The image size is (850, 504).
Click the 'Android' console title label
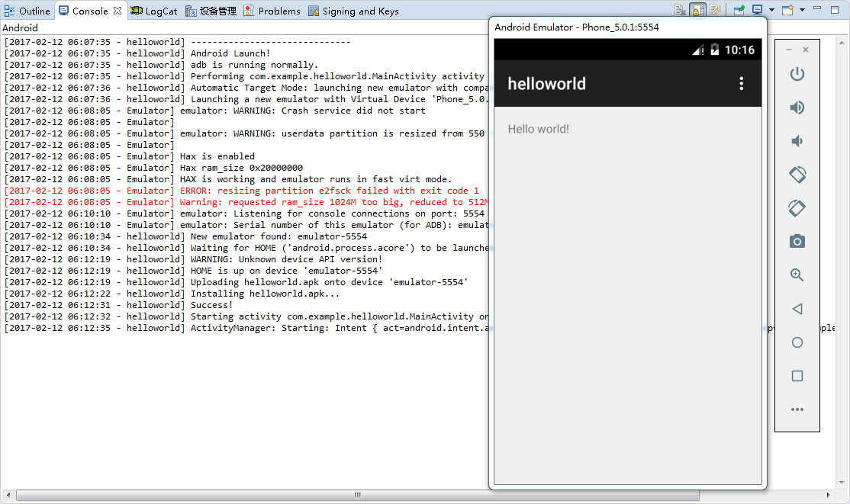pyautogui.click(x=20, y=27)
